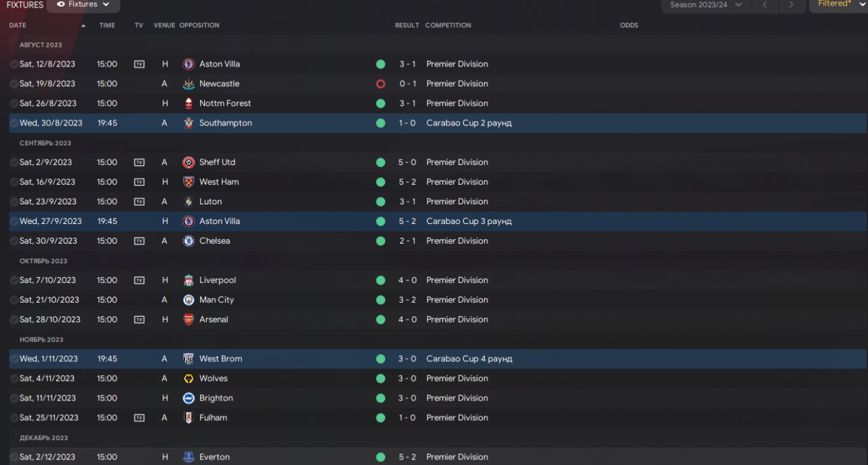
Task: Click the Liverpool club crest
Action: (189, 280)
